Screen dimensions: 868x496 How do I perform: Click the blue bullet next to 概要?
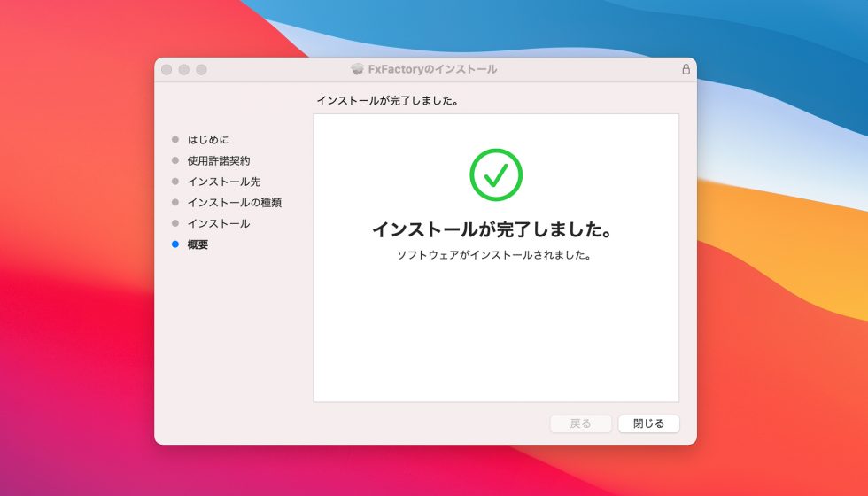[175, 244]
